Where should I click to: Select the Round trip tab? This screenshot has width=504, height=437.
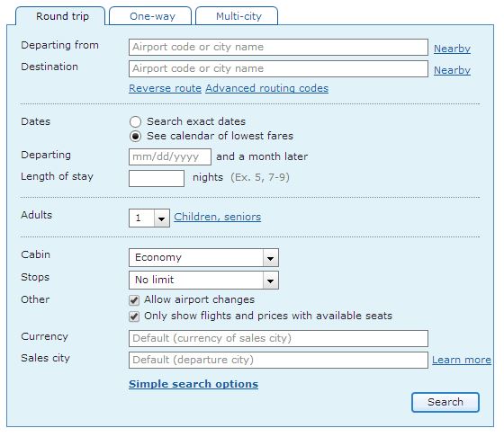(x=60, y=15)
